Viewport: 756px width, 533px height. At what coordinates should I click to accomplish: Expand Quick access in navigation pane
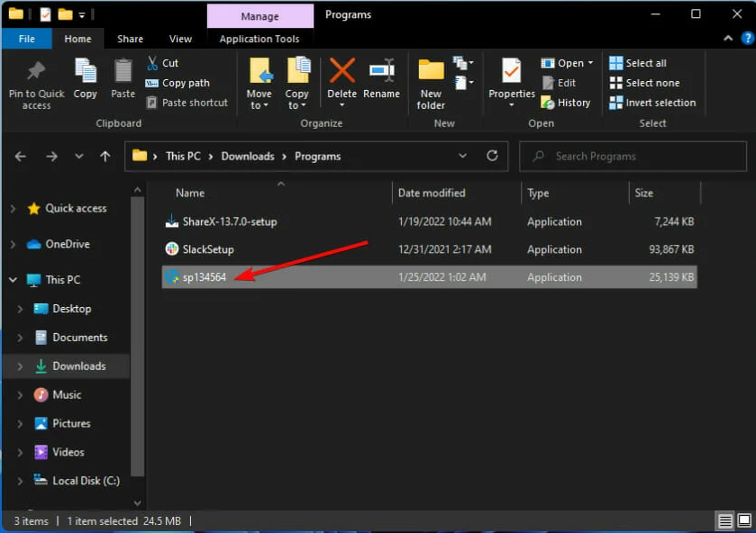(13, 209)
